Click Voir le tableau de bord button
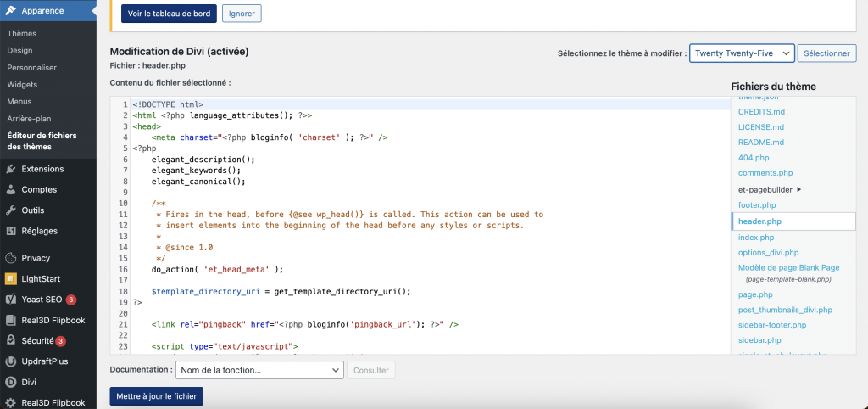Viewport: 868px width, 409px height. [169, 14]
